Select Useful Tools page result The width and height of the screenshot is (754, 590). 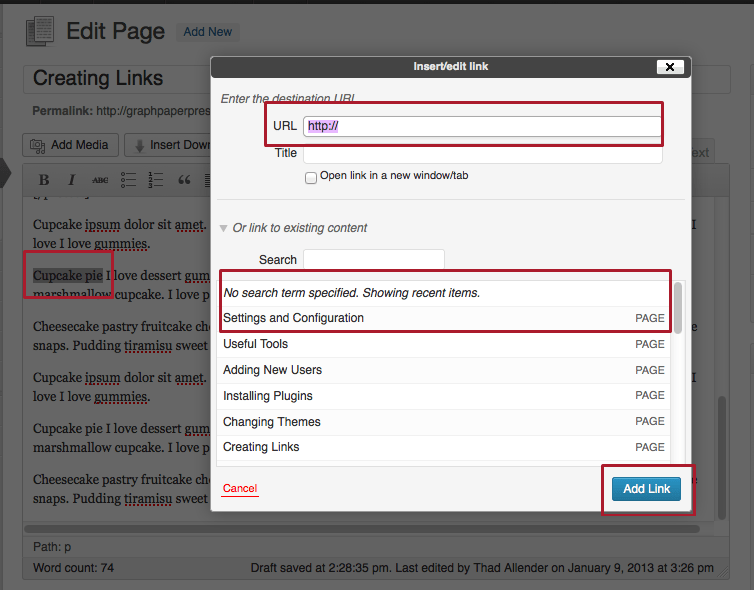(444, 344)
